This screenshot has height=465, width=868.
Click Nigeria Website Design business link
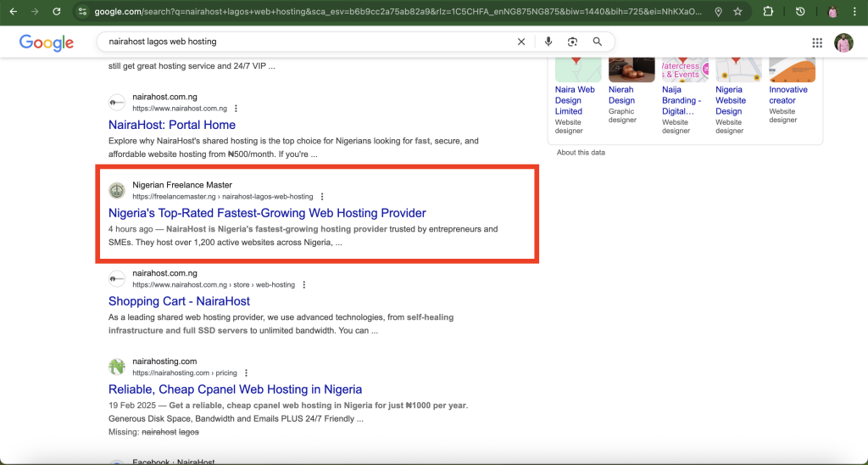[x=731, y=100]
